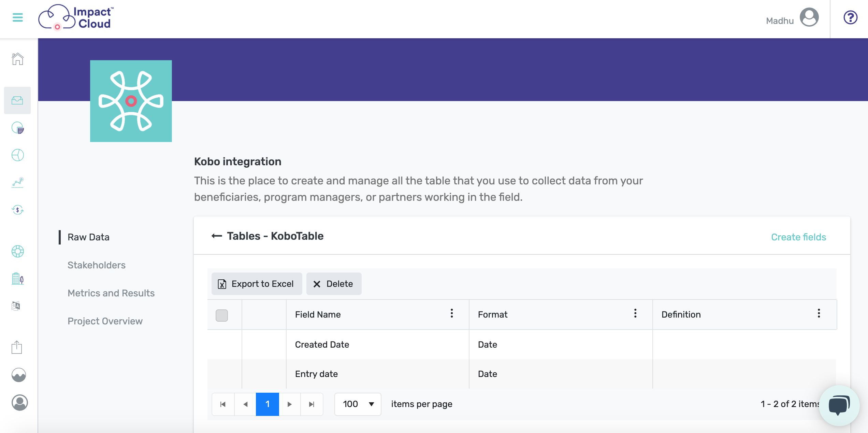Screen dimensions: 868x433
Task: Go to Home via sidebar house icon
Action: pos(17,59)
